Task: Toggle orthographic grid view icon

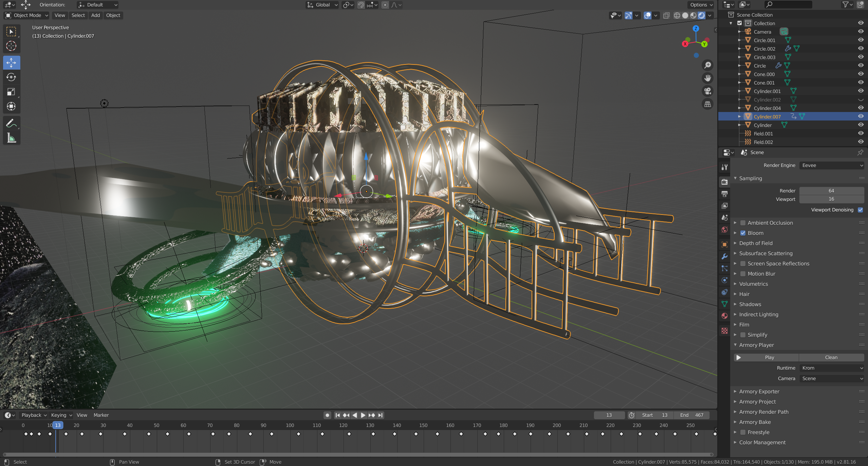Action: click(x=707, y=104)
